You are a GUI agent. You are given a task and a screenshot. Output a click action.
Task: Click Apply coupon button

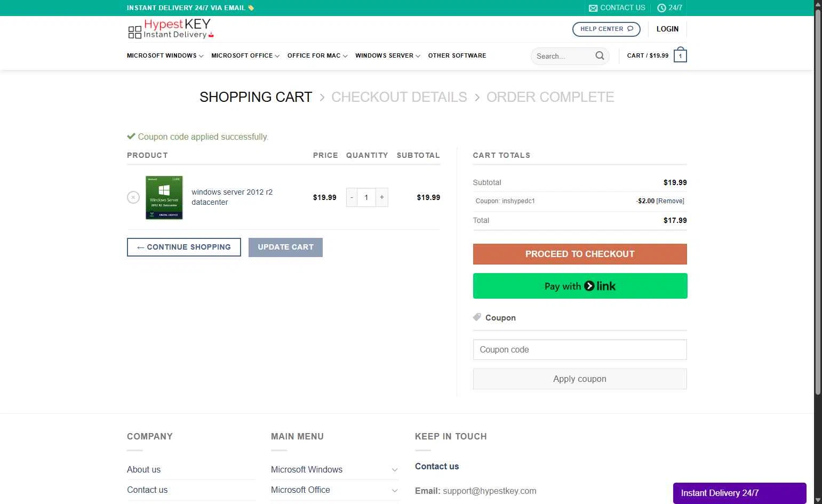coord(580,379)
